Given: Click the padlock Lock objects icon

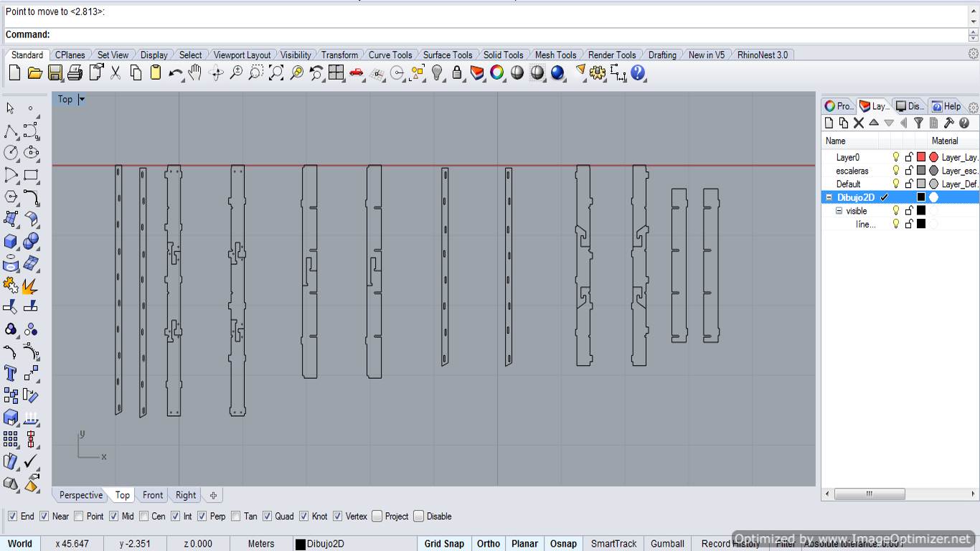Looking at the screenshot, I should tap(457, 72).
